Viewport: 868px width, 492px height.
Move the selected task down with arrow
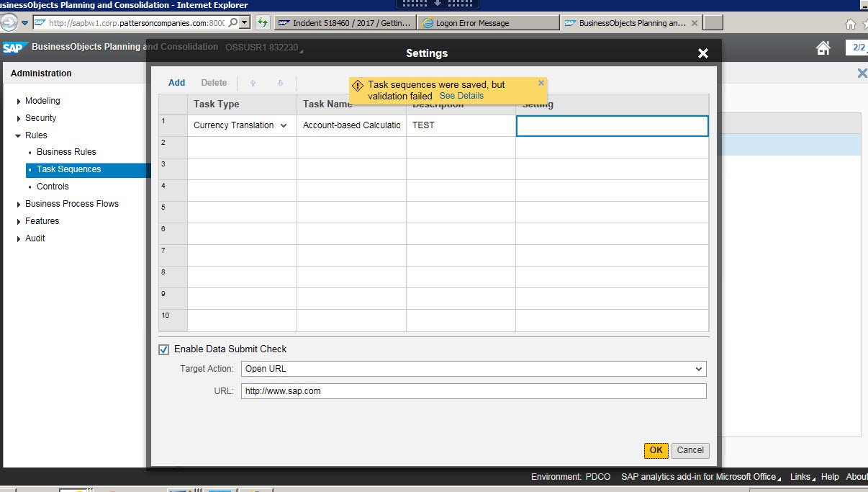coord(280,83)
